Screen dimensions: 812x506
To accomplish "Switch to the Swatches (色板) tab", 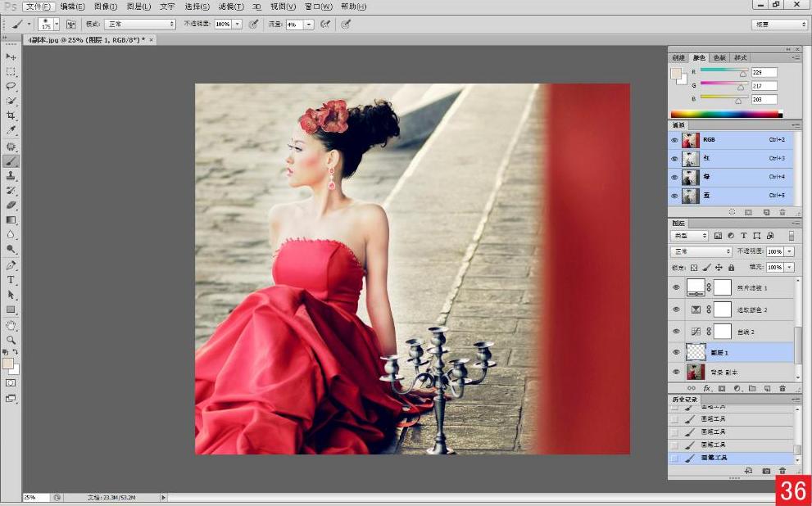I will (x=719, y=58).
